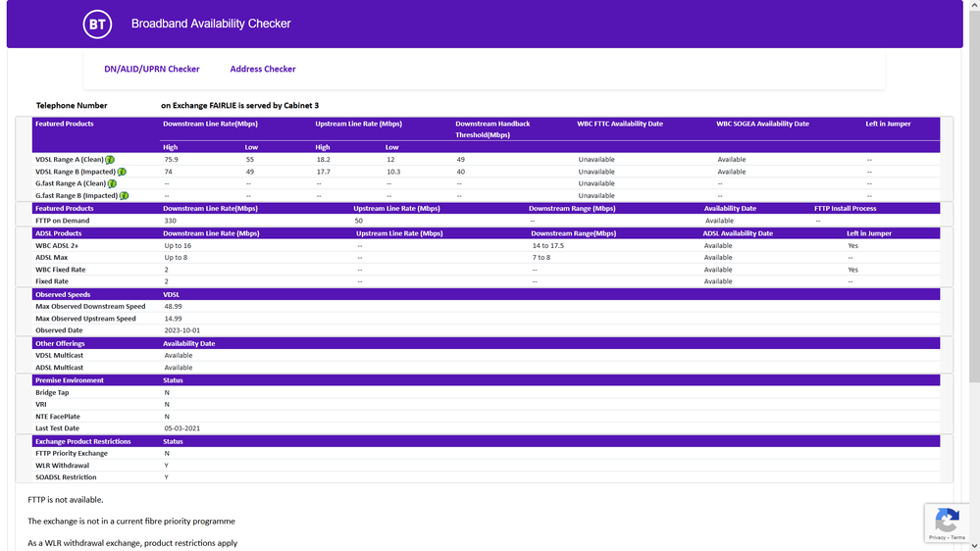Click the BT logo in the header
980x551 pixels.
97,25
